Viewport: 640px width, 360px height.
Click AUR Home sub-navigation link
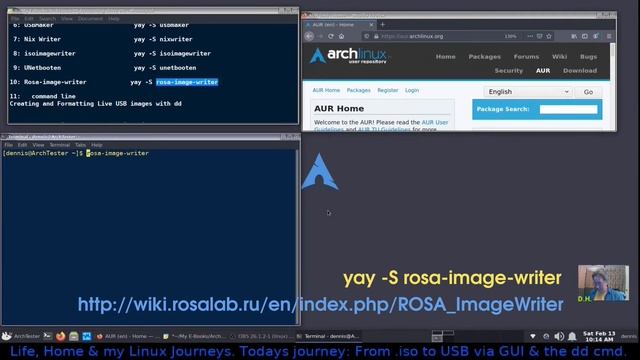click(326, 90)
